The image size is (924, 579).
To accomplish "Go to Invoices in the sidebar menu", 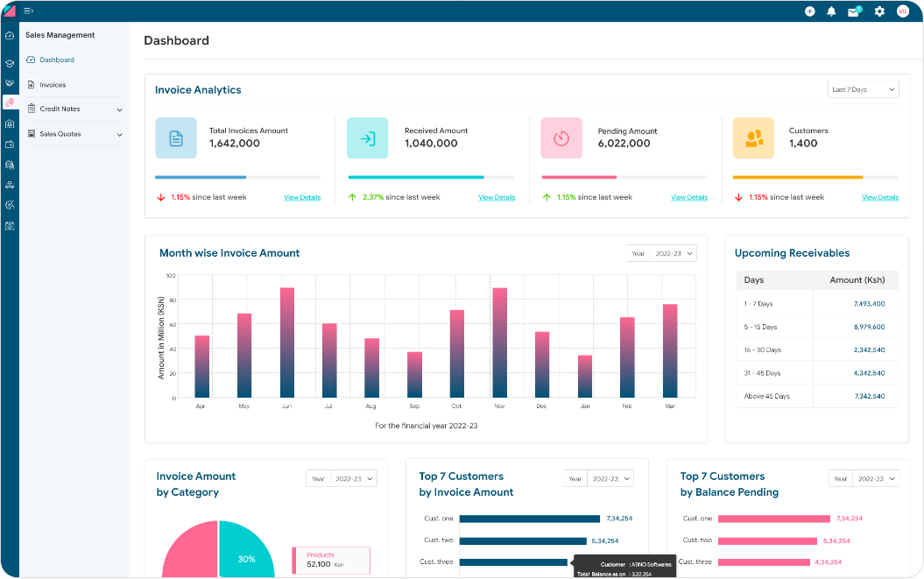I will 53,85.
